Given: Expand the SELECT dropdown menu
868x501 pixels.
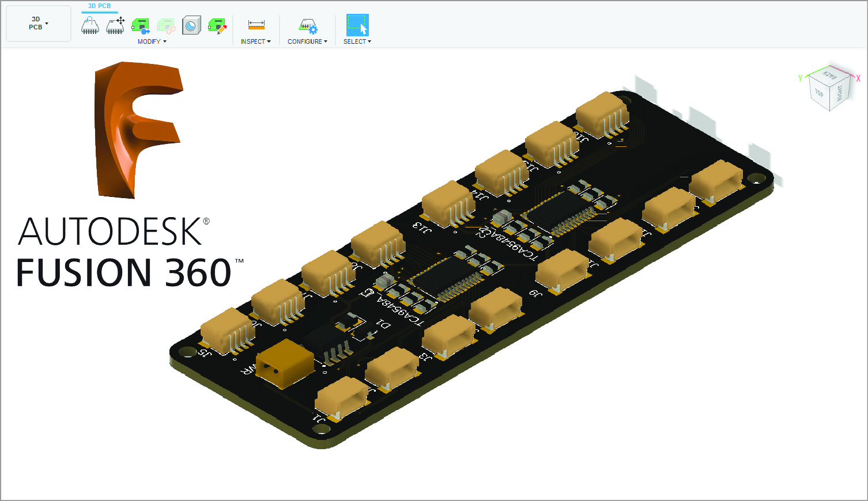Looking at the screenshot, I should 357,41.
